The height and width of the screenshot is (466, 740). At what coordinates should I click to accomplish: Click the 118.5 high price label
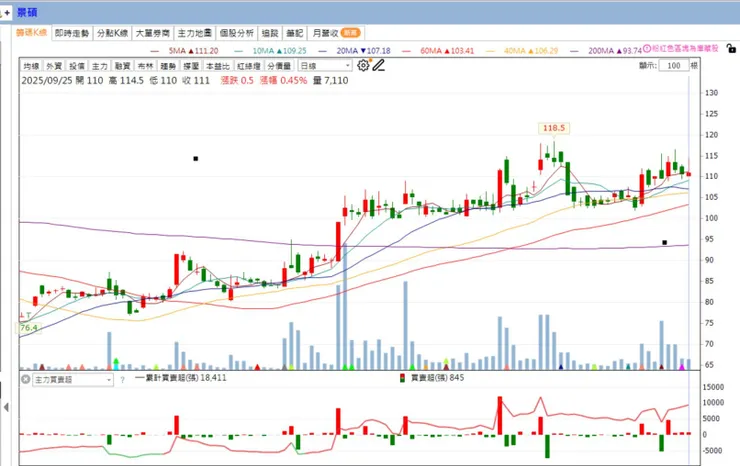coord(554,128)
